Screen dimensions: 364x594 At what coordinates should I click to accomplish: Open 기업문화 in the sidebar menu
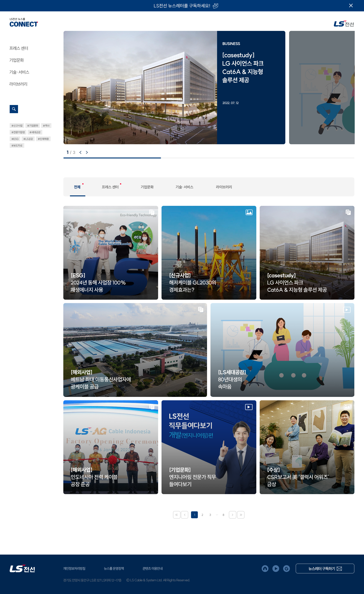[17, 60]
